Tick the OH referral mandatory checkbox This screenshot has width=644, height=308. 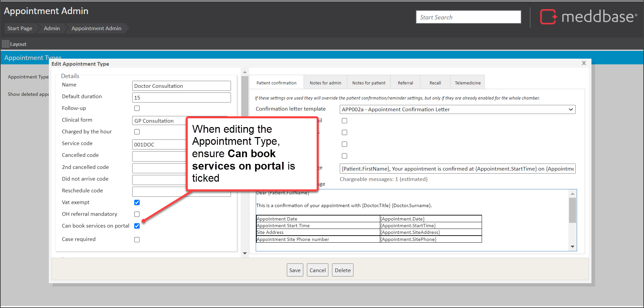pyautogui.click(x=137, y=214)
